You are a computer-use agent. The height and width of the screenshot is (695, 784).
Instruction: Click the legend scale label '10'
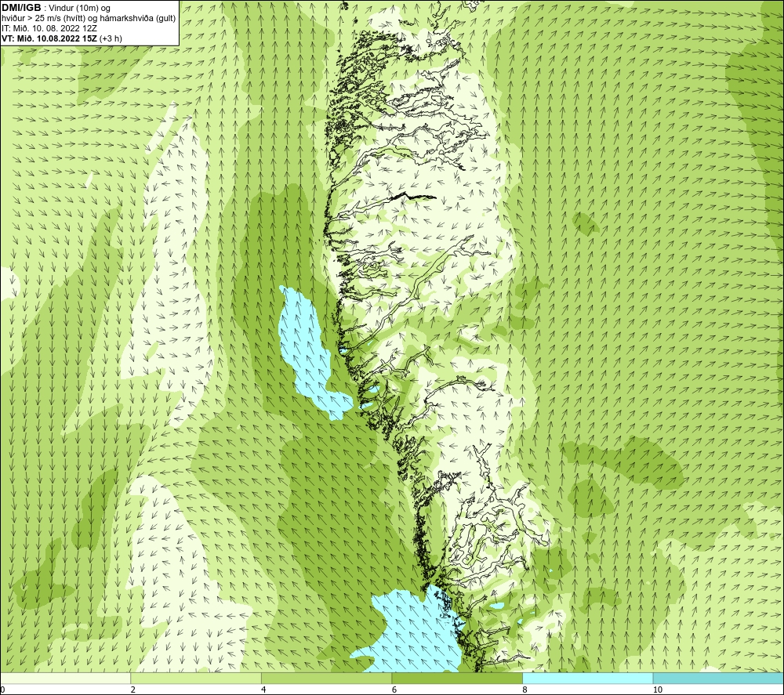pos(658,690)
